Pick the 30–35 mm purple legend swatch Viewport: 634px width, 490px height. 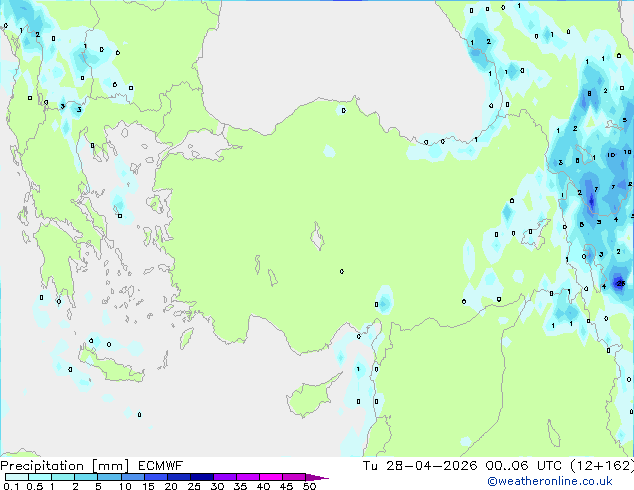point(225,477)
